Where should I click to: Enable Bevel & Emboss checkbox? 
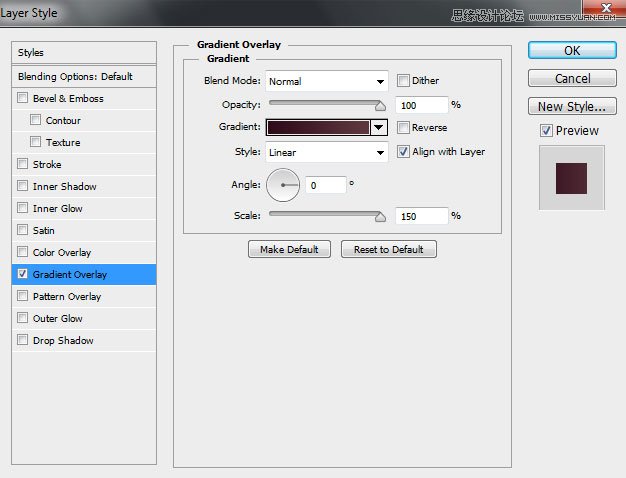[23, 98]
